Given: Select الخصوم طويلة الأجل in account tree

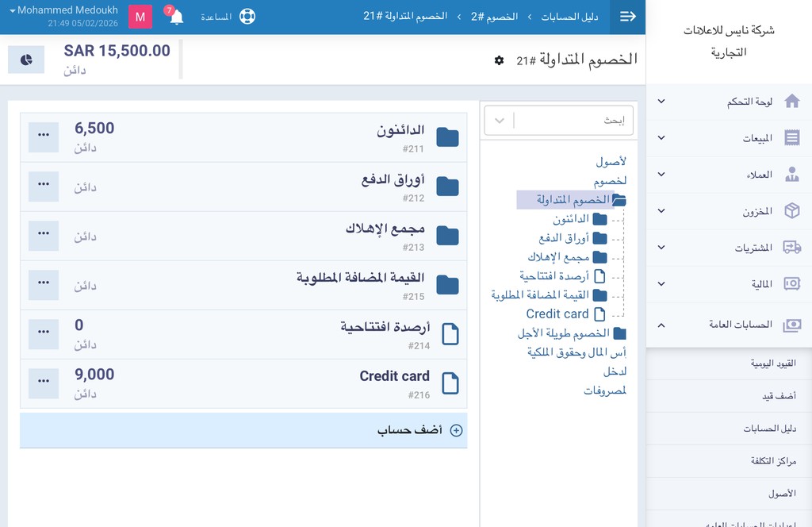Looking at the screenshot, I should pyautogui.click(x=563, y=333).
